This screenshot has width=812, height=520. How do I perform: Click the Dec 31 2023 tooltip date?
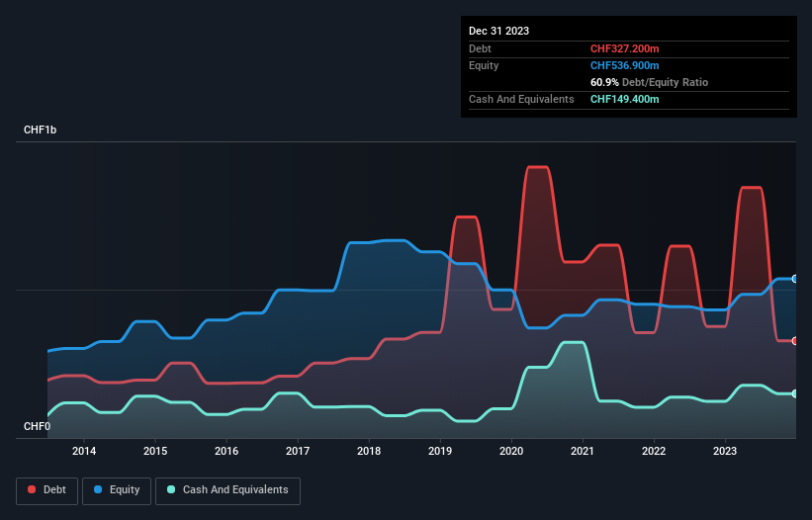[x=498, y=31]
